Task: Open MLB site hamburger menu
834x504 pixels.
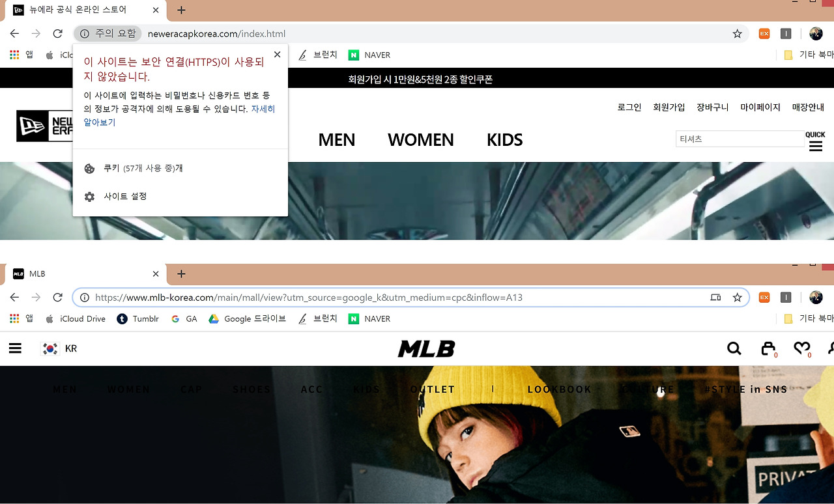Action: pyautogui.click(x=15, y=348)
